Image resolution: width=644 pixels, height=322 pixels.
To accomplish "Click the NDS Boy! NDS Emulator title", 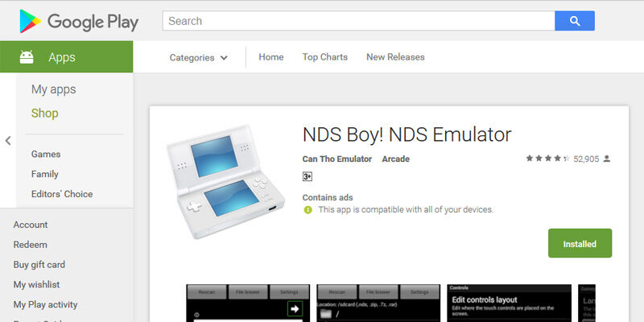I will (x=407, y=134).
